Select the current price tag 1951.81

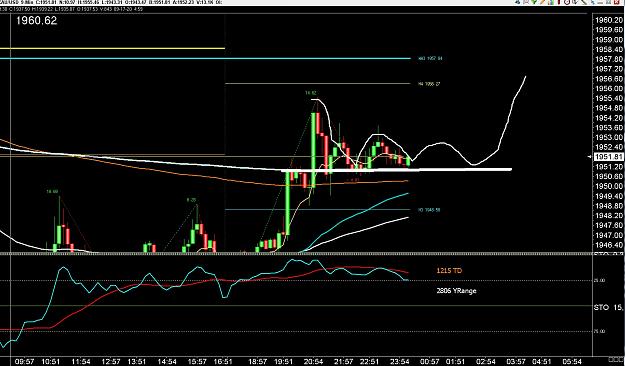[x=608, y=157]
